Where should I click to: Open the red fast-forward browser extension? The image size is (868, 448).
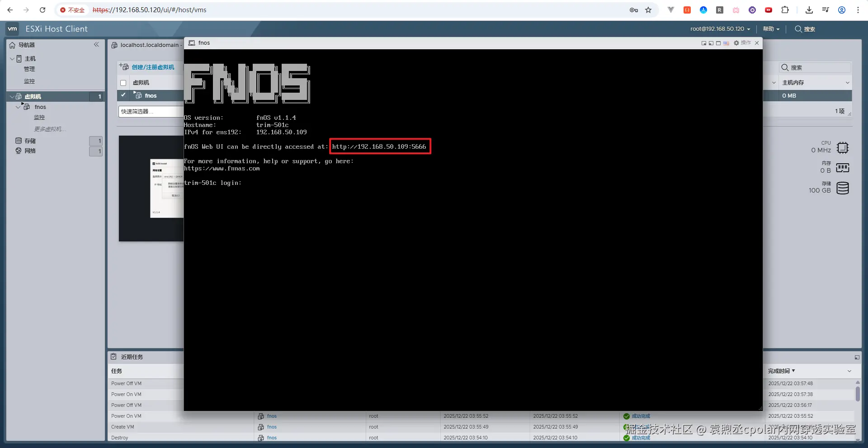[769, 10]
